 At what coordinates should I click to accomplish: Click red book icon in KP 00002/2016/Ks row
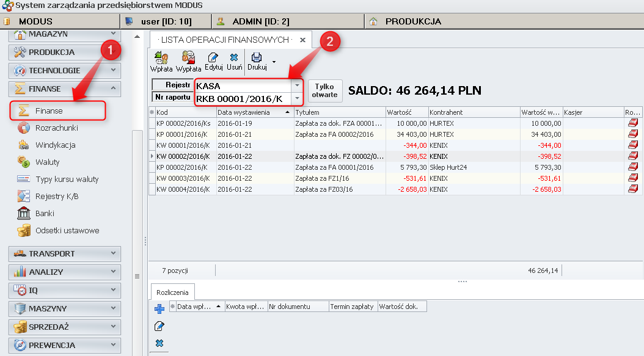point(634,123)
